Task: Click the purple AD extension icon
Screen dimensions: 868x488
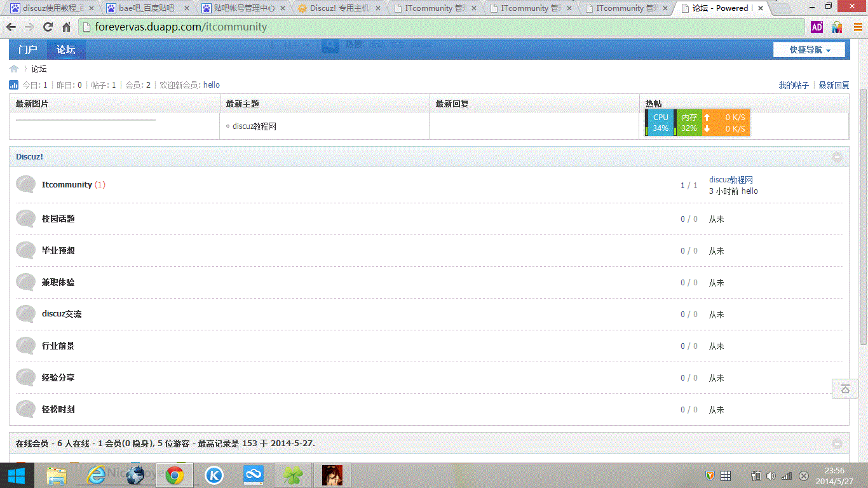Action: pos(817,27)
